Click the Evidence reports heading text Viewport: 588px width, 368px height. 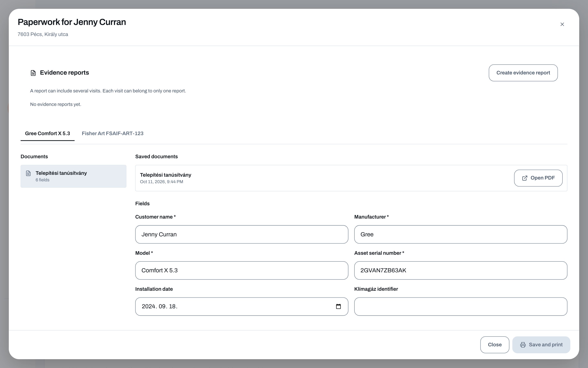(64, 73)
